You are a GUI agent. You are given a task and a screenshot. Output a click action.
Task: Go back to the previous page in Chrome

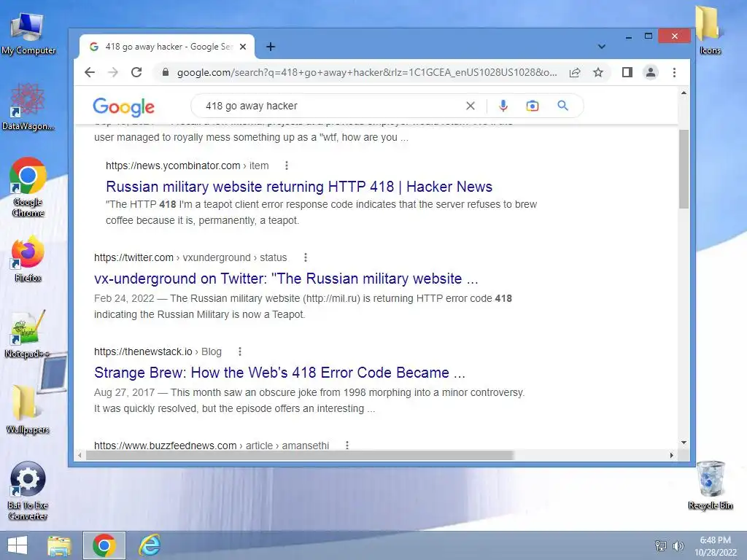coord(90,72)
